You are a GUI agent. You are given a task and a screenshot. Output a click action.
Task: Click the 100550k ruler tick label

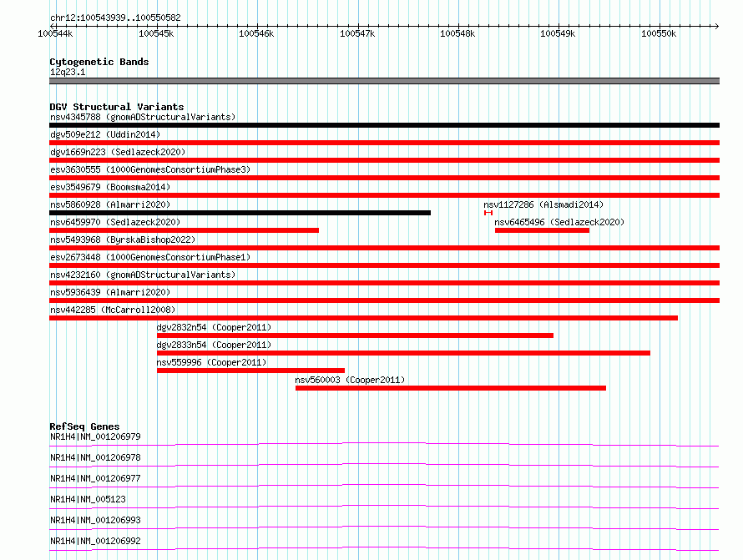coord(659,33)
